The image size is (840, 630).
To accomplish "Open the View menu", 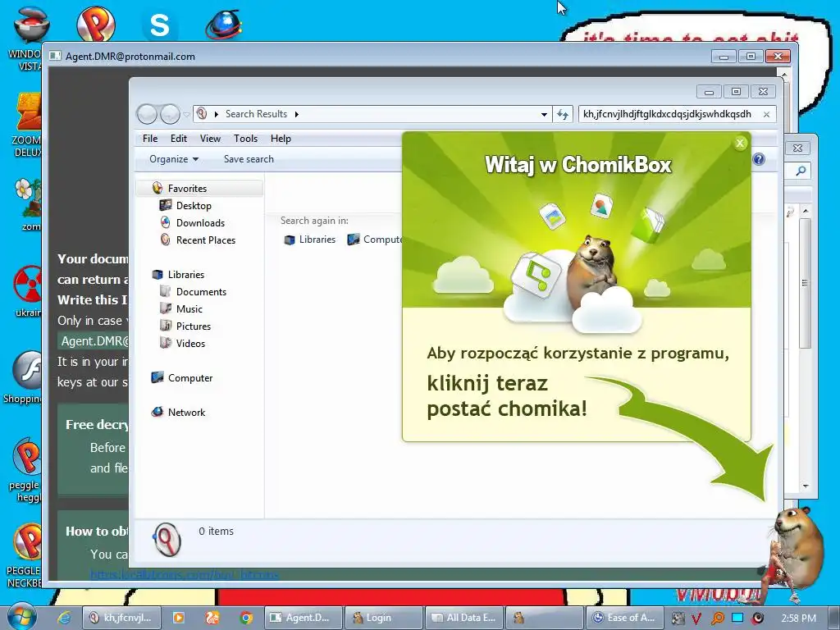I will (x=210, y=139).
